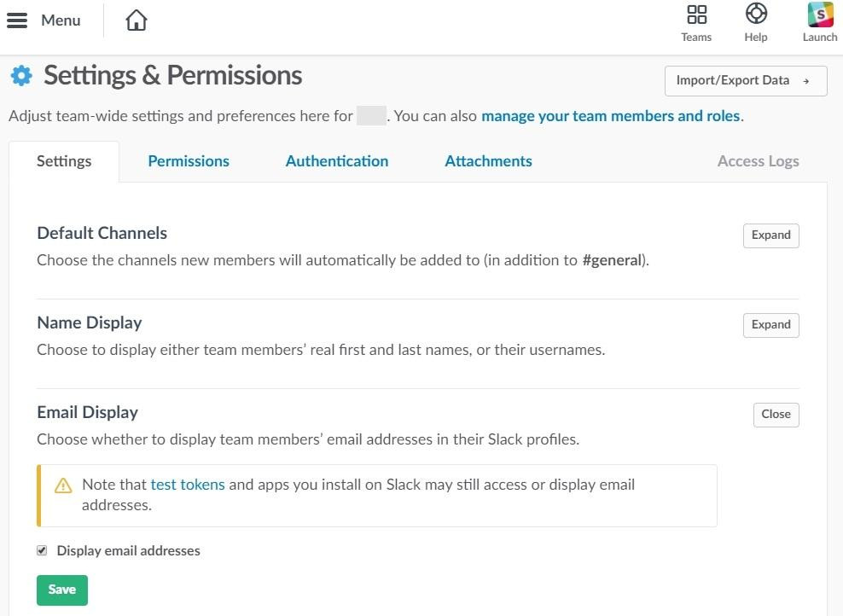843x616 pixels.
Task: Click the Help icon
Action: pos(756,15)
